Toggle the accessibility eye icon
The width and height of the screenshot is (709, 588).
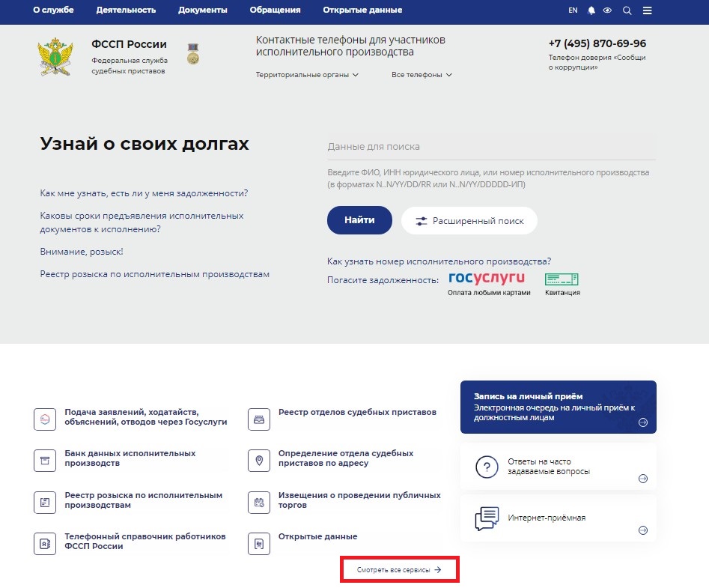coord(608,10)
